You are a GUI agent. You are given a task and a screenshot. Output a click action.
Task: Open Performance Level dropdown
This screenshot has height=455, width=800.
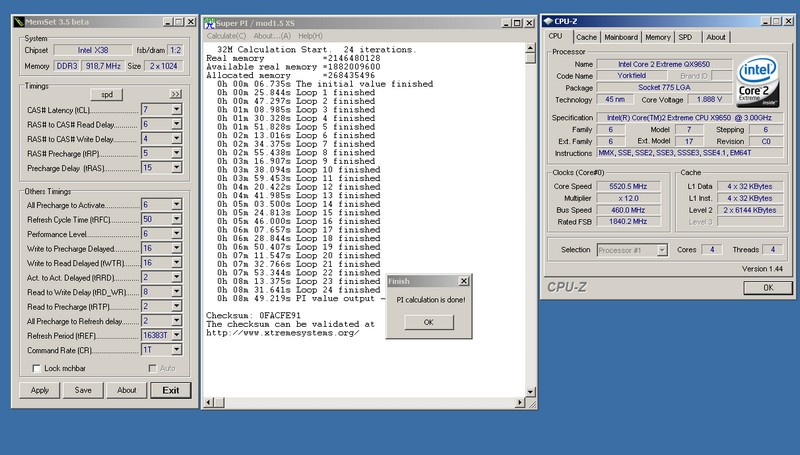[x=177, y=234]
